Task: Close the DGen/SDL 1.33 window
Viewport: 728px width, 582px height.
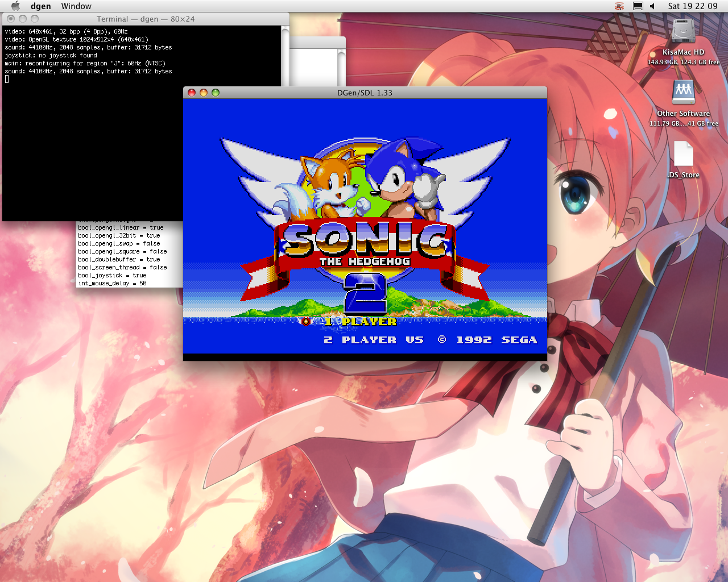Action: [x=192, y=93]
